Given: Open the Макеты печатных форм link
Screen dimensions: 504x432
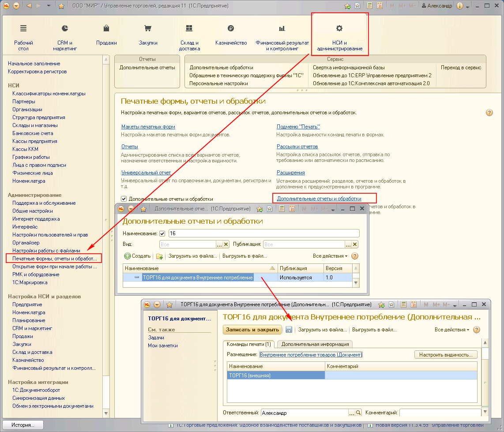Looking at the screenshot, I should (x=148, y=127).
